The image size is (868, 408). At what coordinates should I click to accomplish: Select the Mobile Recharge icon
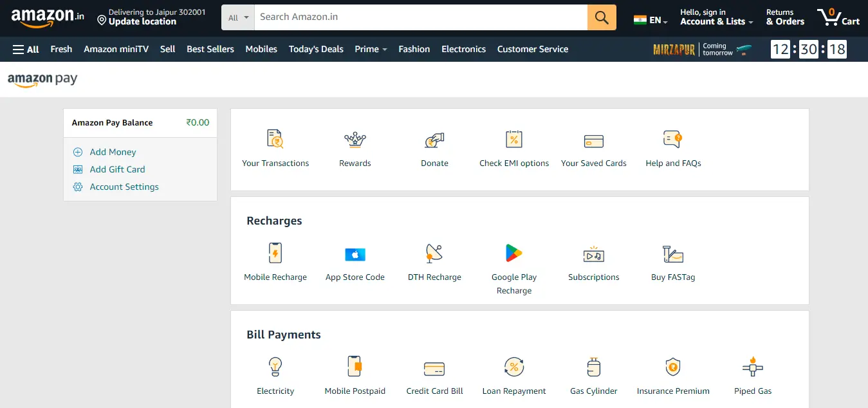(x=275, y=253)
